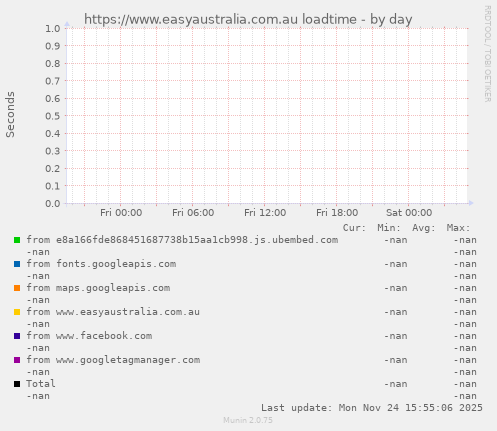Click the Fri 06:00 x-axis label
497x431 pixels.
pos(193,213)
